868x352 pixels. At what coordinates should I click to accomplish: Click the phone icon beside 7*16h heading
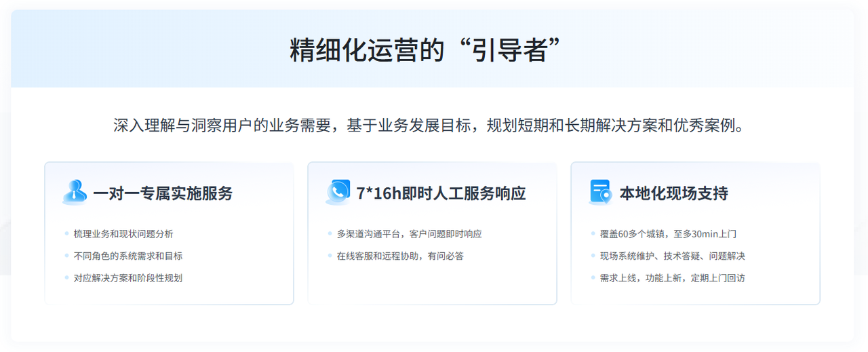pyautogui.click(x=338, y=193)
